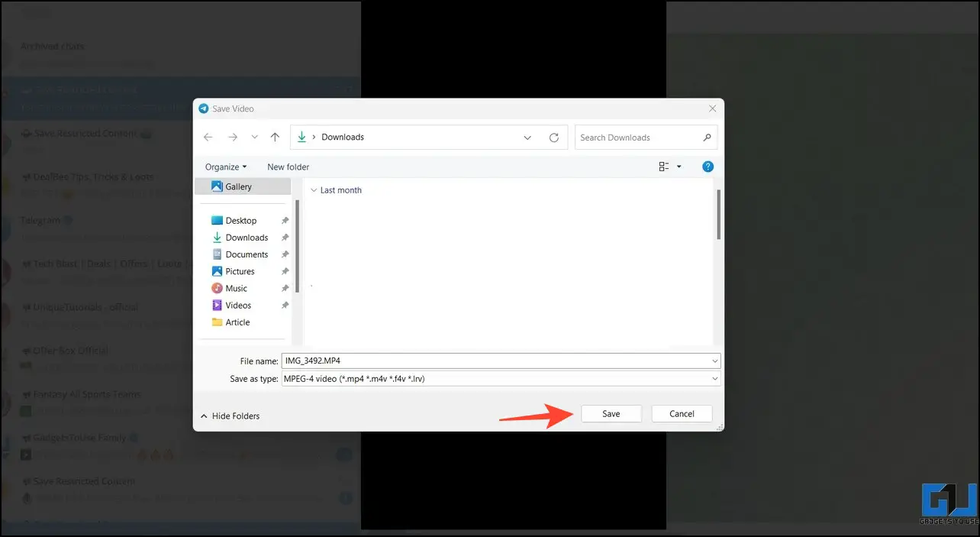
Task: Change the view layout icon
Action: (x=663, y=167)
